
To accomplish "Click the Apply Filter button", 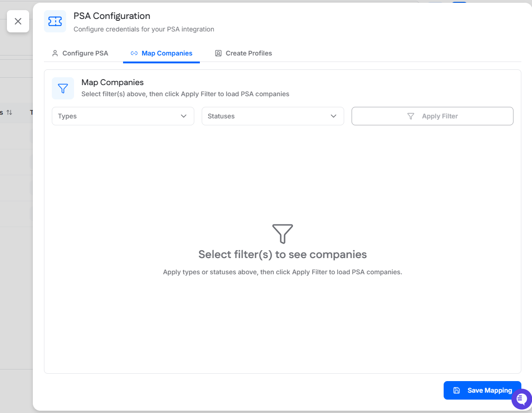I will [432, 116].
